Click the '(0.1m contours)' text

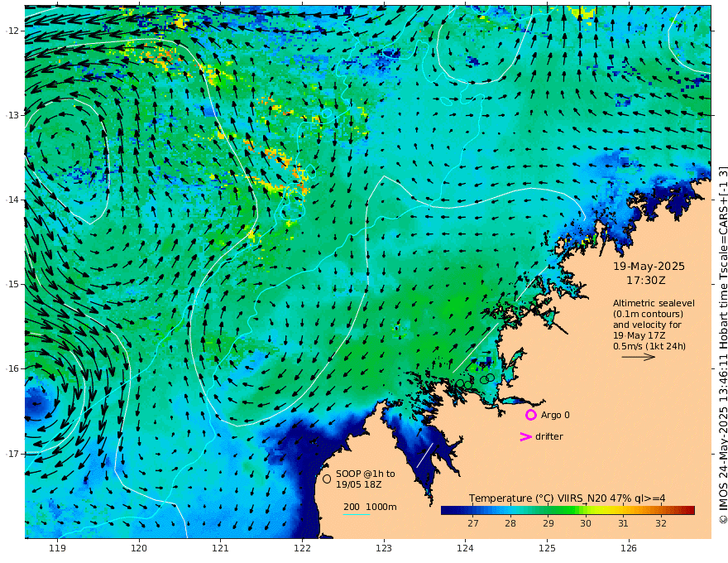[x=648, y=314]
